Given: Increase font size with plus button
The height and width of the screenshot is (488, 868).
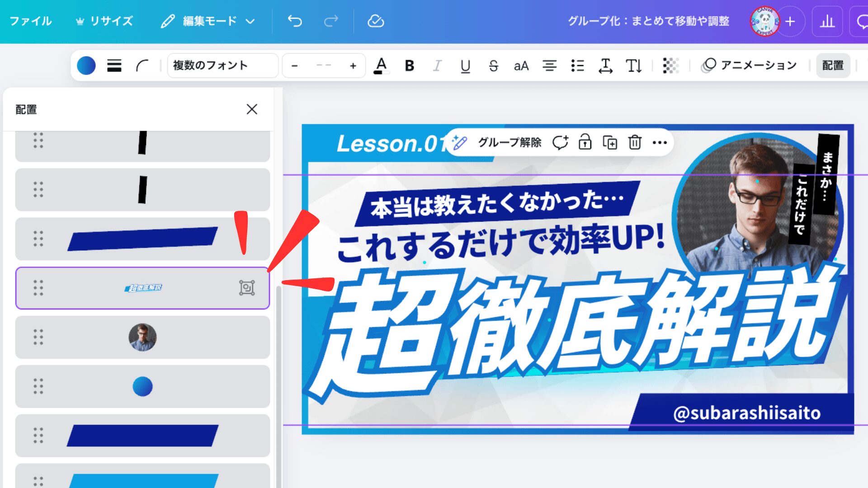Looking at the screenshot, I should pyautogui.click(x=353, y=66).
